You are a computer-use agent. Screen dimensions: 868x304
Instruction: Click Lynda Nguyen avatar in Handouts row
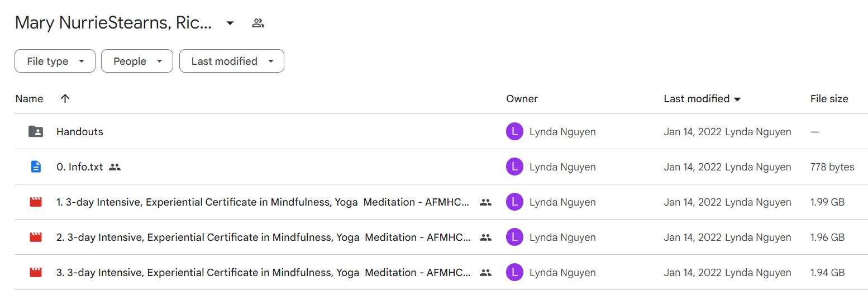pyautogui.click(x=514, y=132)
